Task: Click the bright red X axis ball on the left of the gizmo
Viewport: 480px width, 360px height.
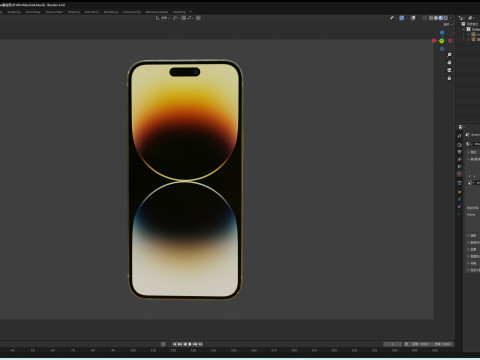Action: click(434, 41)
